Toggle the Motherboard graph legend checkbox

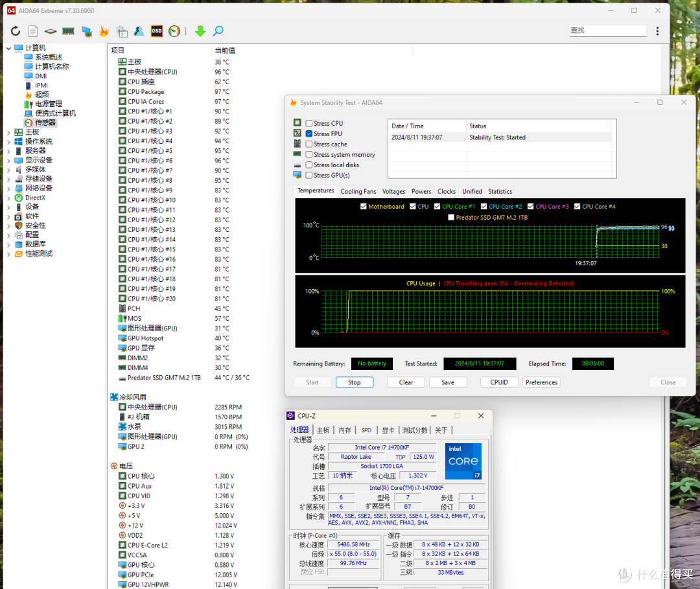[364, 207]
